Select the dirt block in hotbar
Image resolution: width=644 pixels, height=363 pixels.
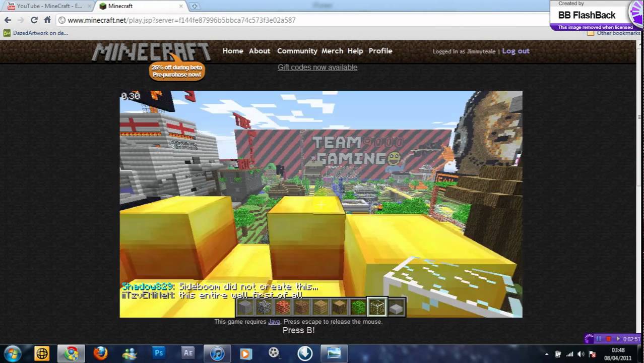(301, 307)
